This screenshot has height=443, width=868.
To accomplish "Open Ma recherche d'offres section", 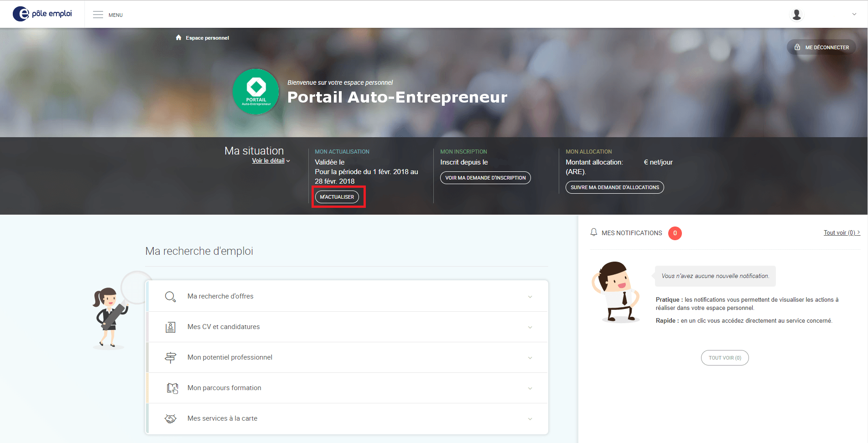I will (347, 296).
